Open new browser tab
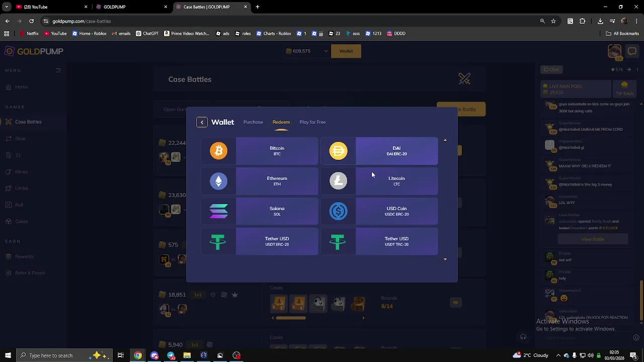 pos(258,7)
